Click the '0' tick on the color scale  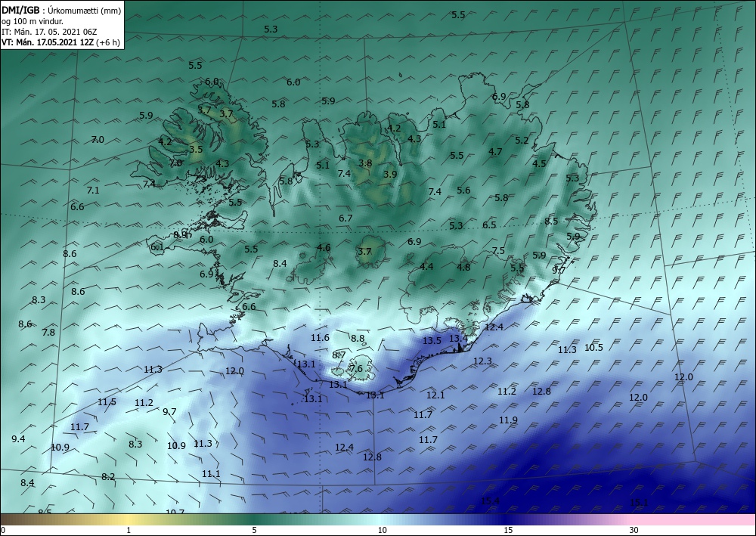coord(3,531)
